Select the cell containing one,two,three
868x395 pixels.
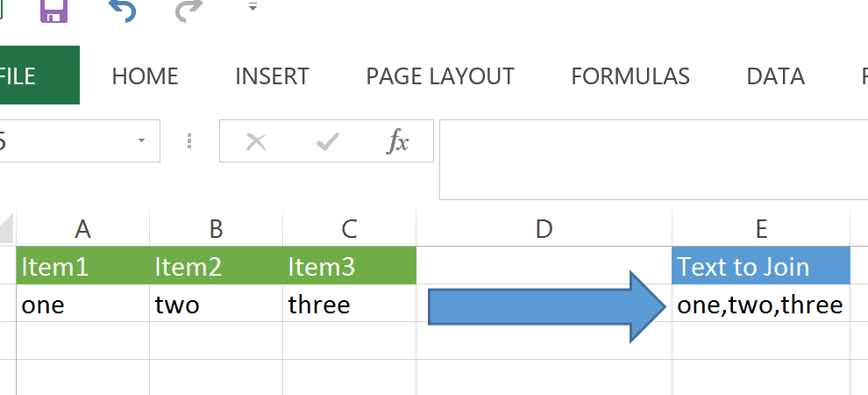(760, 305)
